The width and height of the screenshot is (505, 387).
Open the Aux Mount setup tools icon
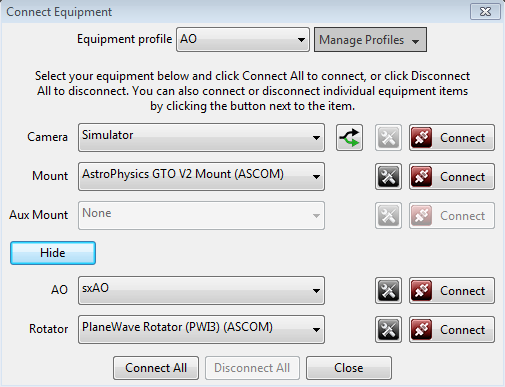(x=388, y=216)
